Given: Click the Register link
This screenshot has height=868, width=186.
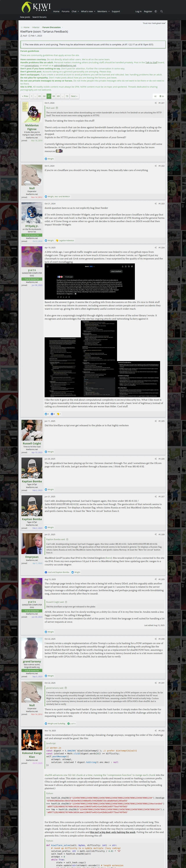Looking at the screenshot, I should 148,11.
